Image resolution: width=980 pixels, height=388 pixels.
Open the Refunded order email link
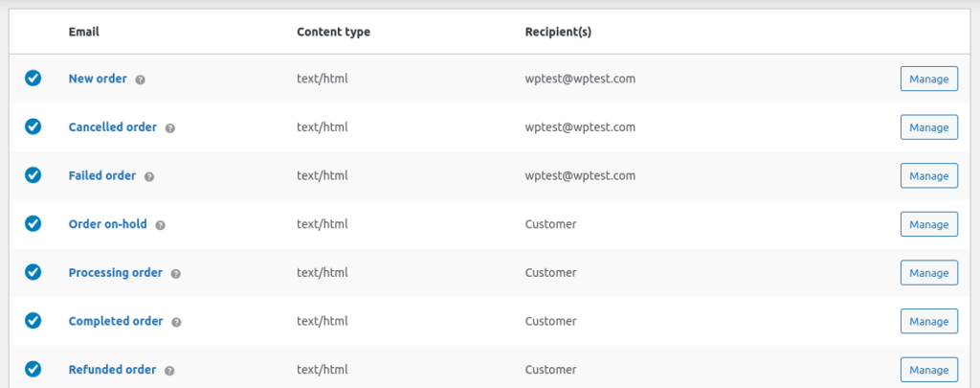click(x=112, y=370)
